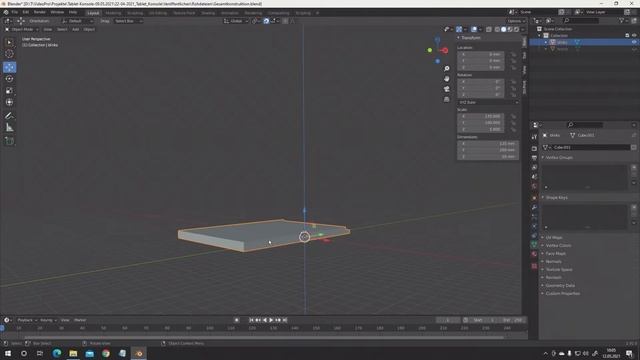The width and height of the screenshot is (640, 360).
Task: Switch to wireframe shading mode
Action: click(x=497, y=29)
